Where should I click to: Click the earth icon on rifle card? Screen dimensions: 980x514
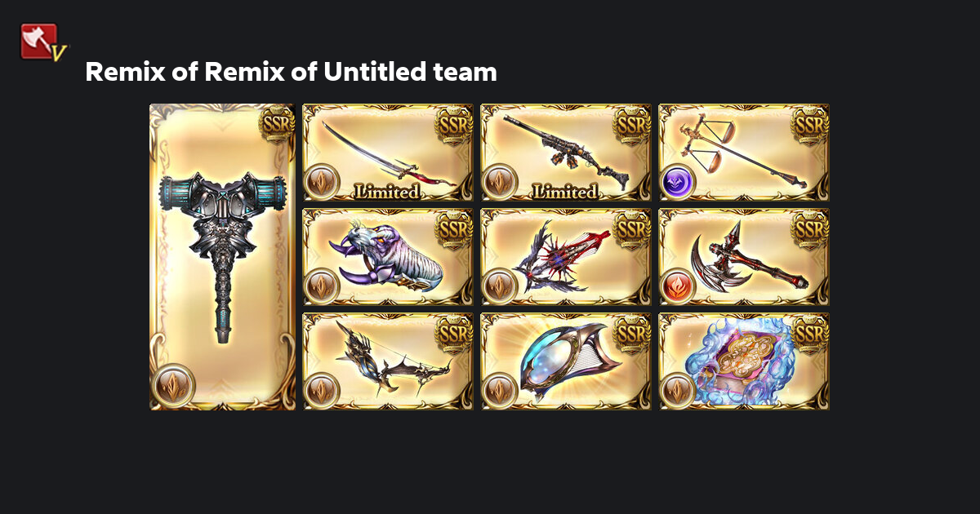pyautogui.click(x=501, y=182)
